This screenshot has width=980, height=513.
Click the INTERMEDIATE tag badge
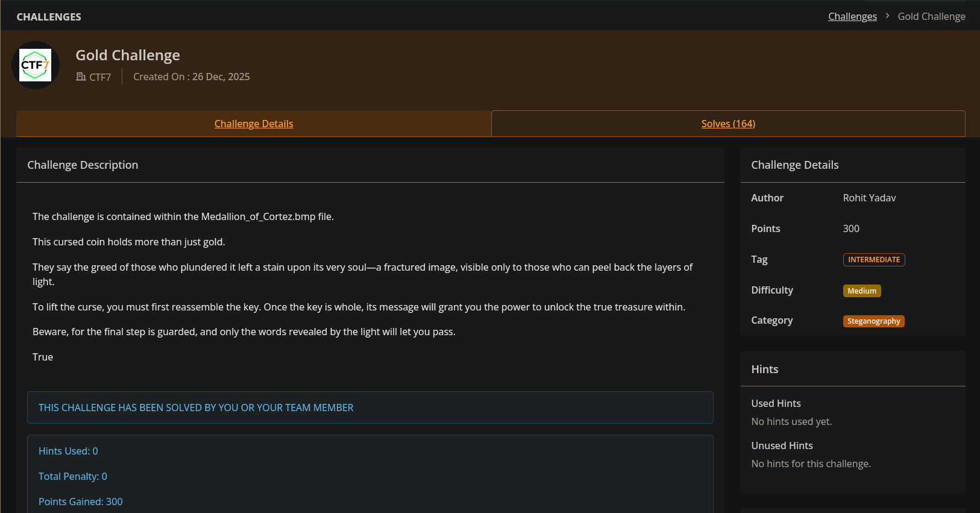pos(874,260)
